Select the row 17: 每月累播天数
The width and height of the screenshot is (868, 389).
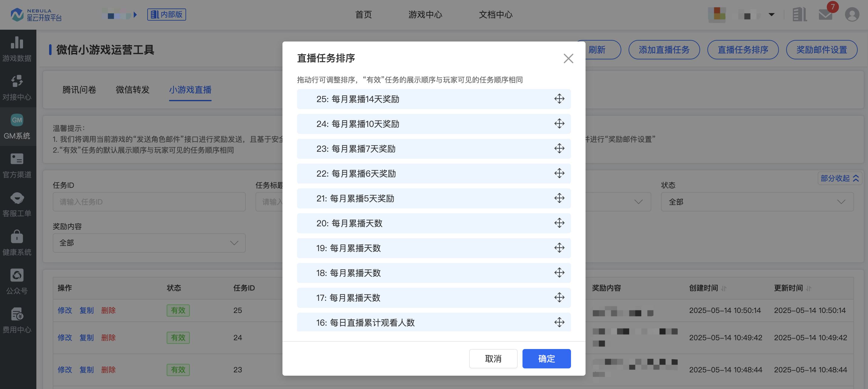coord(434,298)
